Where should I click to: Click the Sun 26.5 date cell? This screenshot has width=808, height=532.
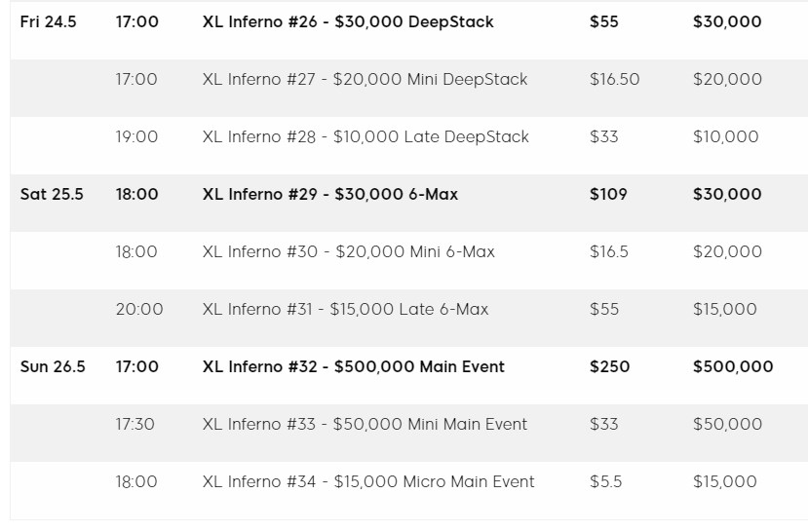click(53, 366)
